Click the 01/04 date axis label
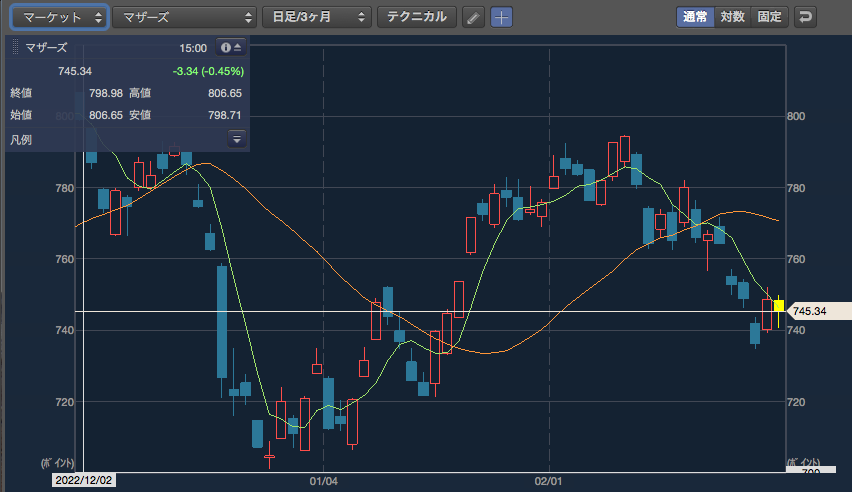 point(324,481)
